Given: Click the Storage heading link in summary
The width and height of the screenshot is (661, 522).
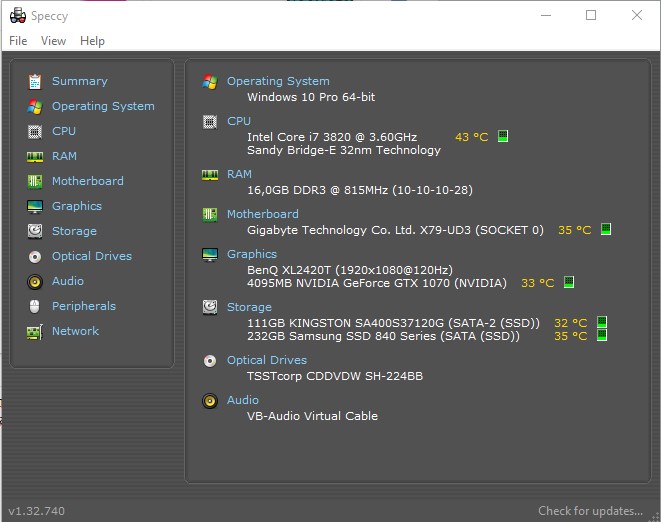Looking at the screenshot, I should (249, 307).
